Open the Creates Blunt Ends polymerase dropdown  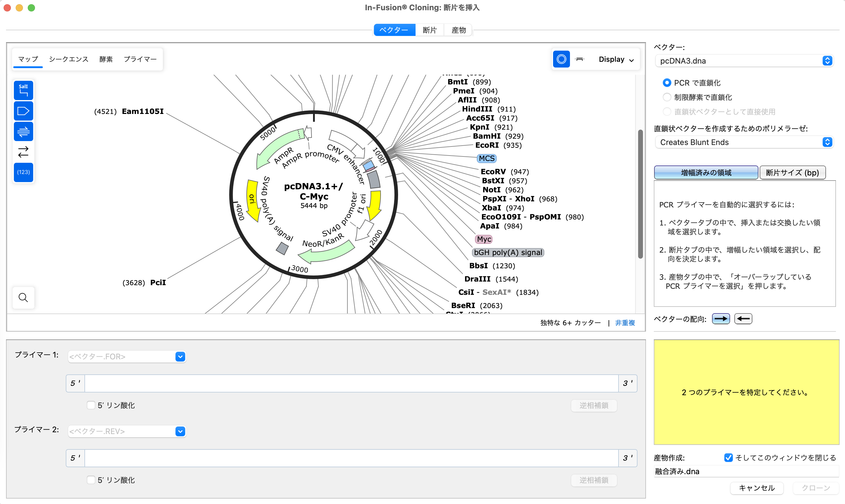[744, 142]
